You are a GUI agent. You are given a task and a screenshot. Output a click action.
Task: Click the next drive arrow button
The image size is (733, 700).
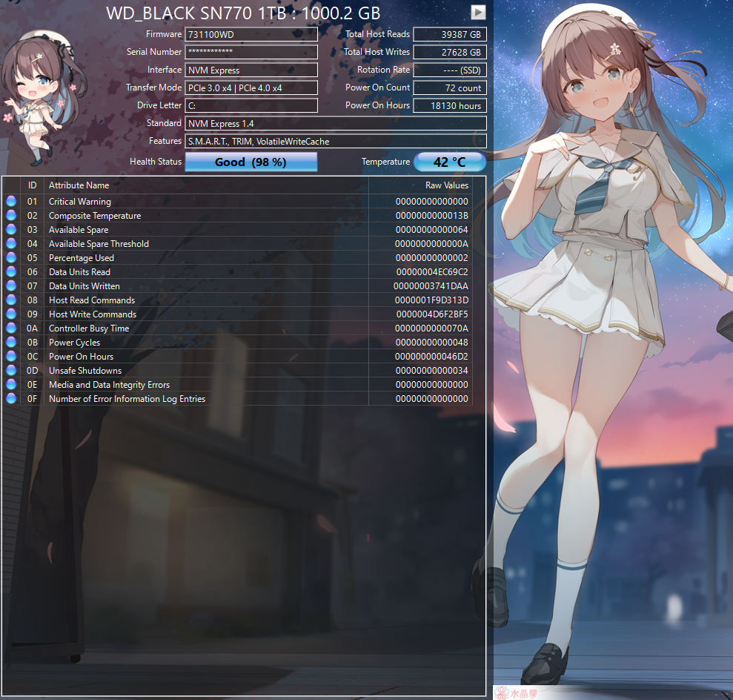[x=478, y=12]
